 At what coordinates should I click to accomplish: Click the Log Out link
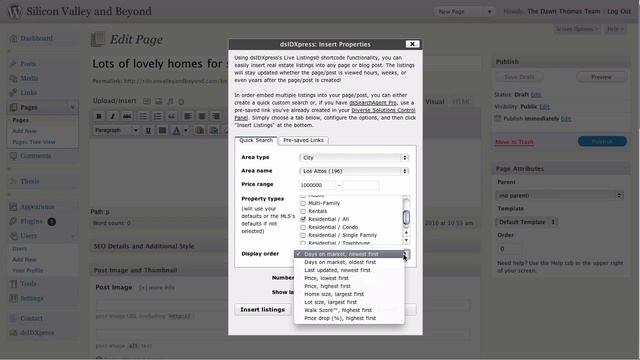pyautogui.click(x=619, y=11)
